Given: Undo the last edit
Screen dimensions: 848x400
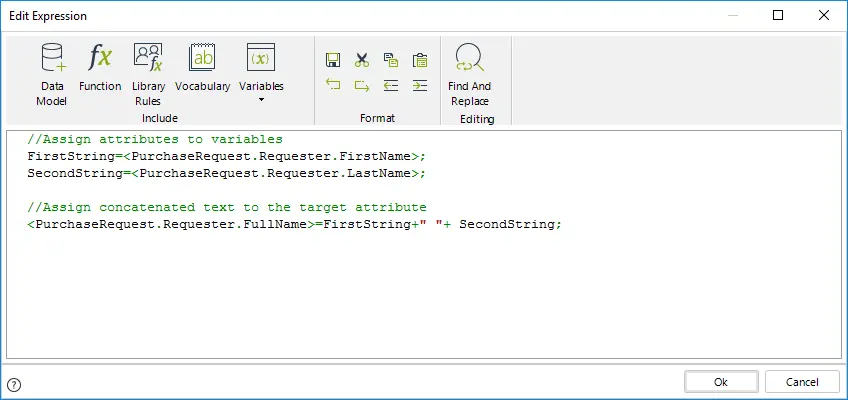Looking at the screenshot, I should point(333,85).
